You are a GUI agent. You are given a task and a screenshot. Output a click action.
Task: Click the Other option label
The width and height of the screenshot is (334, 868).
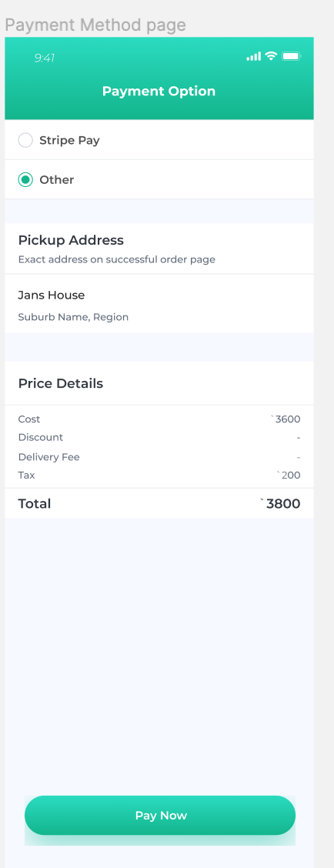tap(56, 180)
